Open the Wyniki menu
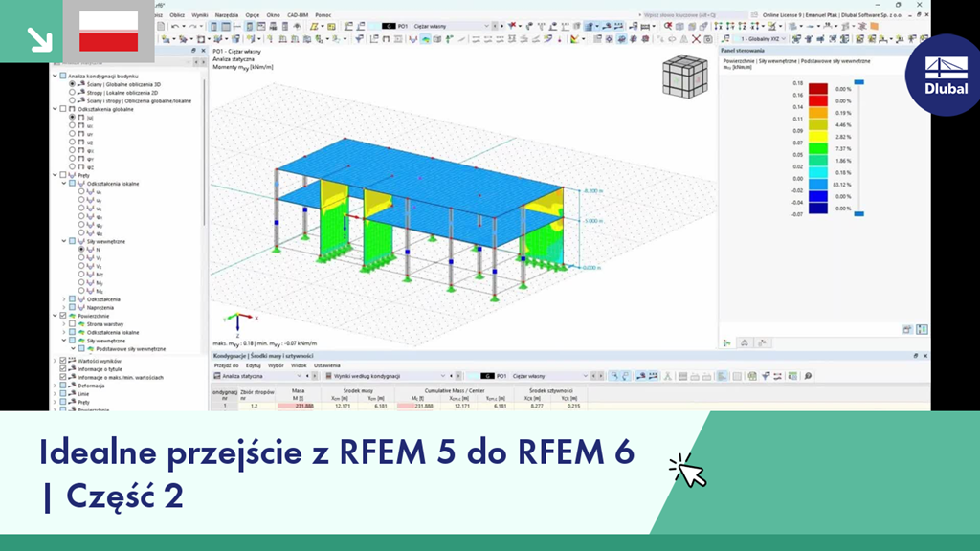 pyautogui.click(x=200, y=15)
